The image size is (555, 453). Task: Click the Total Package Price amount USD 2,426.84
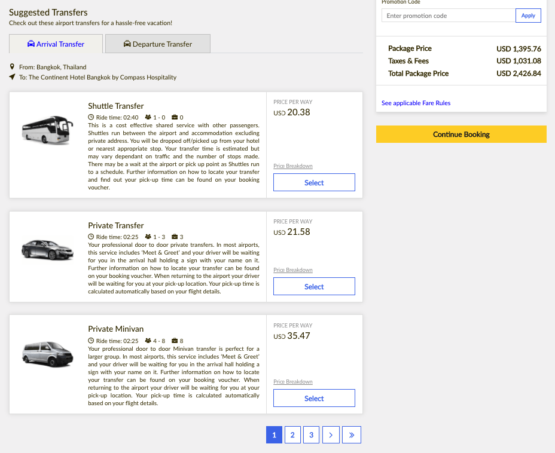[519, 73]
